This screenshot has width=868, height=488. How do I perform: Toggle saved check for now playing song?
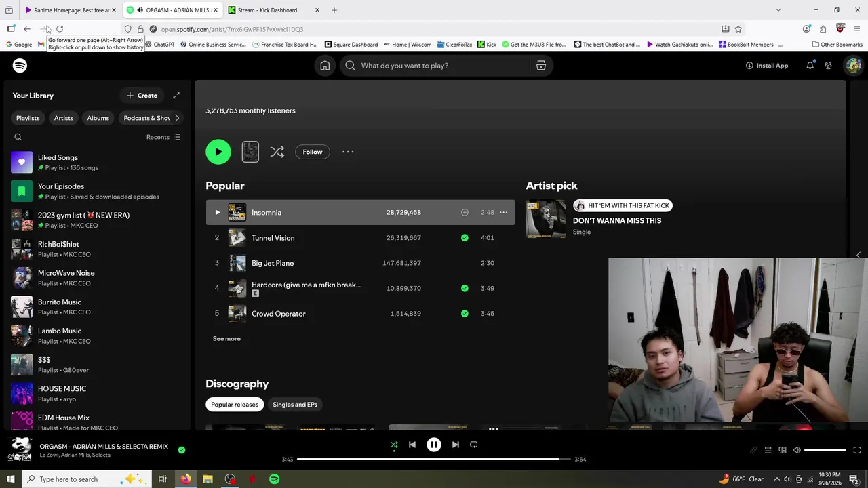click(x=182, y=449)
